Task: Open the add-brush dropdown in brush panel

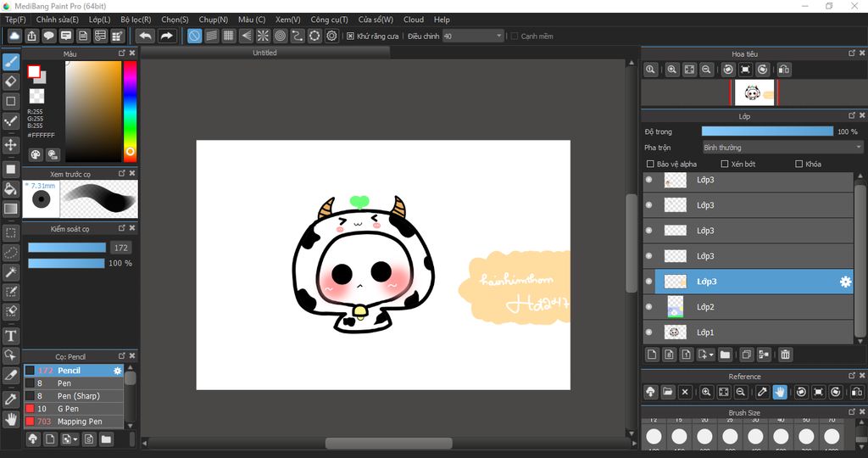Action: [75, 439]
